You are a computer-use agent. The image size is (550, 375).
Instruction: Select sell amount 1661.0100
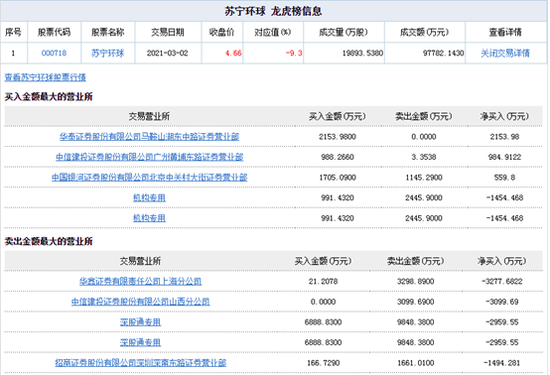point(416,362)
